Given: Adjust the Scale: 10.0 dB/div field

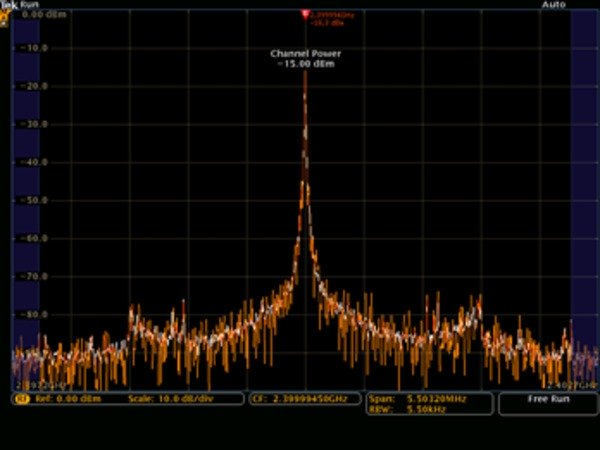Looking at the screenshot, I should click(168, 398).
